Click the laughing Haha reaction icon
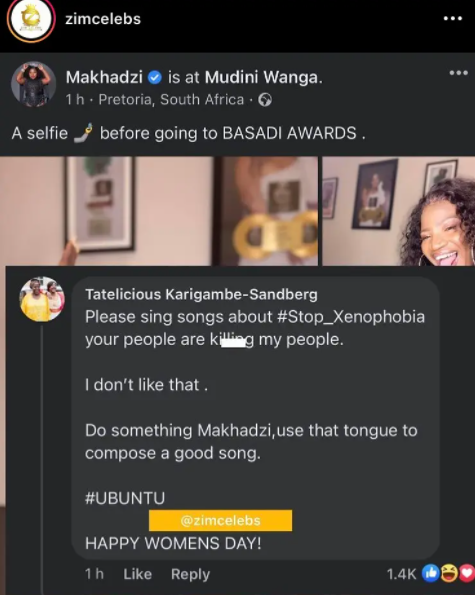 [x=449, y=573]
